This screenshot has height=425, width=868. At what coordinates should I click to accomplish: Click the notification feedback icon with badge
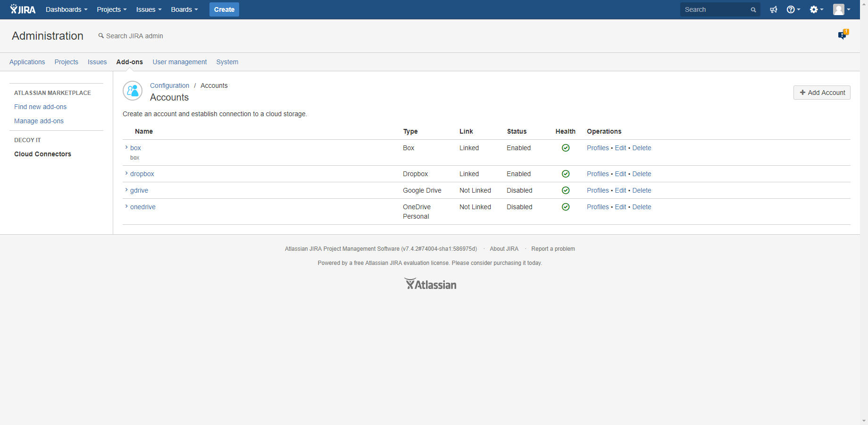843,34
